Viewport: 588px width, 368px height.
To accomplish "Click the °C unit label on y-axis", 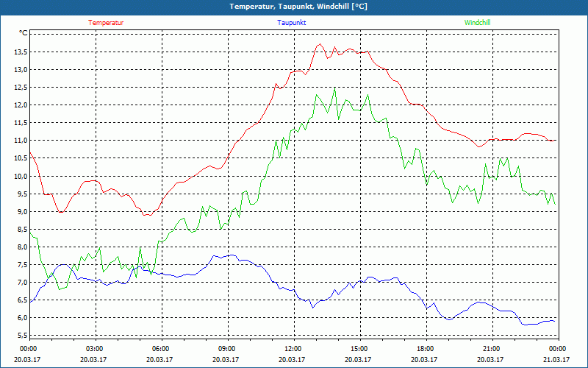I will (24, 33).
